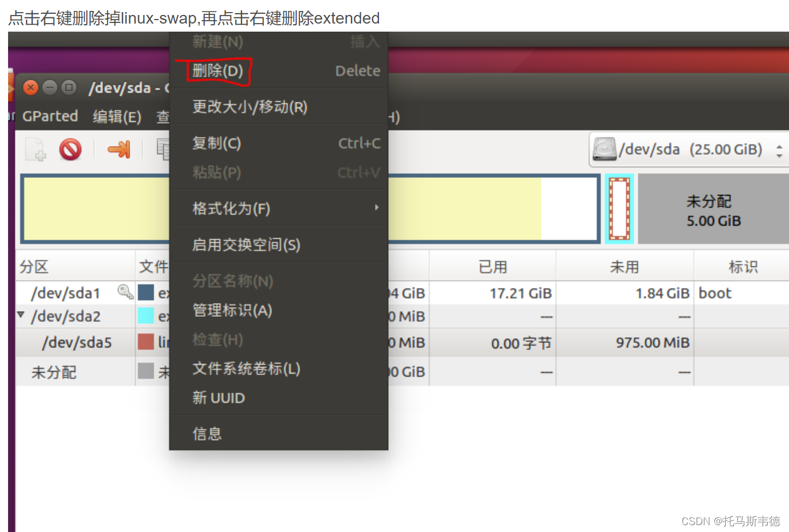Viewport: 789px width, 532px height.
Task: Click the 975.00 MiB unused value
Action: pos(653,343)
